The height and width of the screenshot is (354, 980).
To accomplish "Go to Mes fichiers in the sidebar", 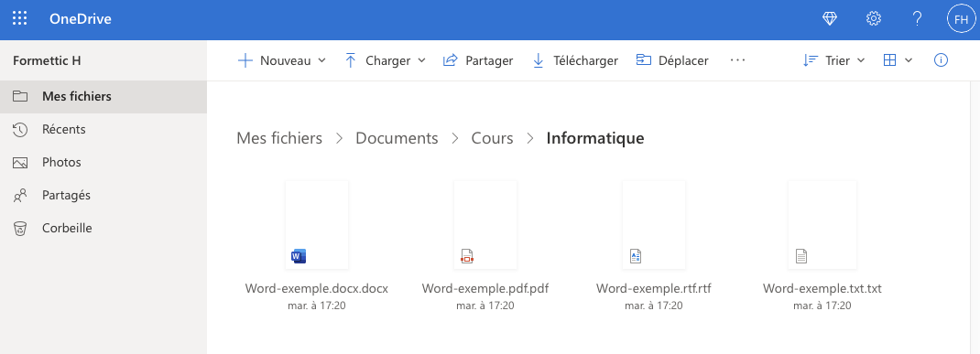I will [103, 96].
